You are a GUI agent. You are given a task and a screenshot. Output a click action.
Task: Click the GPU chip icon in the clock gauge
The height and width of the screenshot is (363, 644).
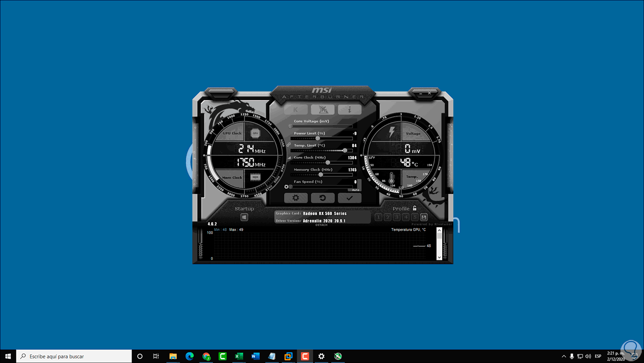pyautogui.click(x=255, y=133)
